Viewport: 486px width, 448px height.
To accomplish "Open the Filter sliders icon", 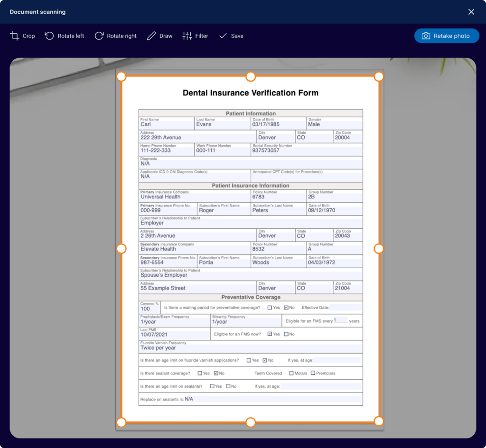I will [x=187, y=36].
